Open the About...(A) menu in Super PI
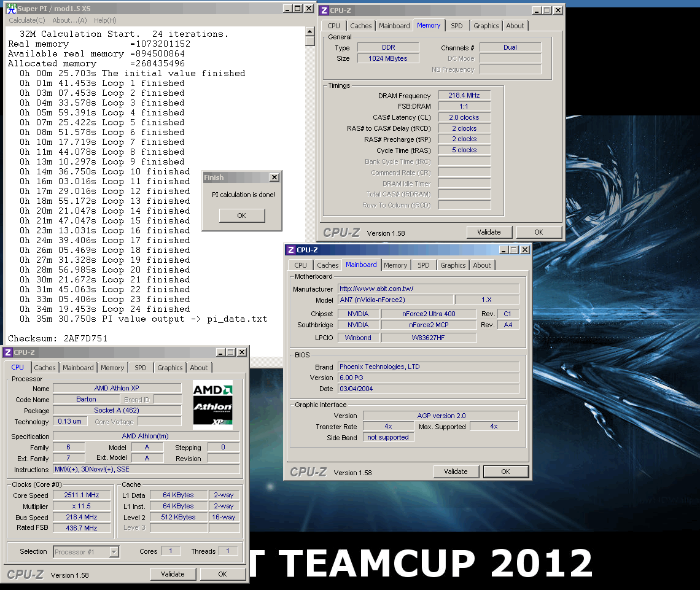Image resolution: width=700 pixels, height=590 pixels. click(x=69, y=20)
